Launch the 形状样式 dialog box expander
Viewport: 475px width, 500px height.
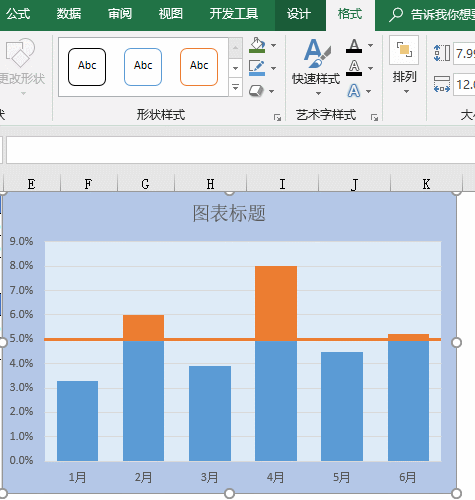click(x=277, y=117)
